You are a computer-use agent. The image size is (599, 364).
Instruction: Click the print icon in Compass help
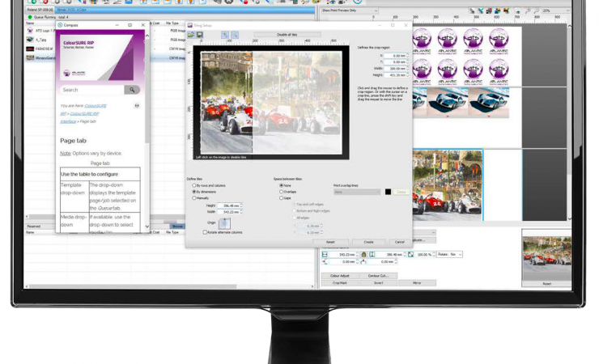(x=136, y=105)
